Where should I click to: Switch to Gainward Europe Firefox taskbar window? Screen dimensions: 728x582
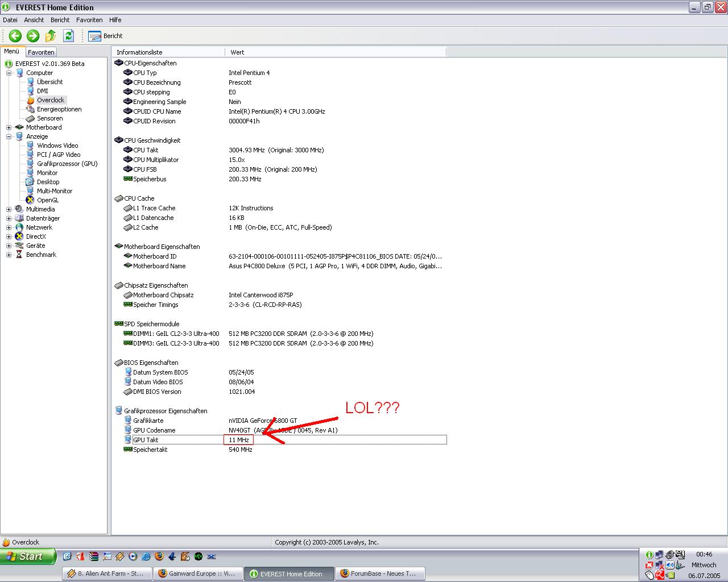click(x=198, y=573)
